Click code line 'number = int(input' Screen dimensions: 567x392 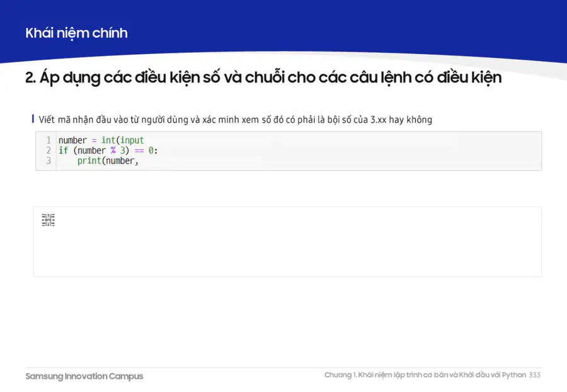tap(101, 140)
